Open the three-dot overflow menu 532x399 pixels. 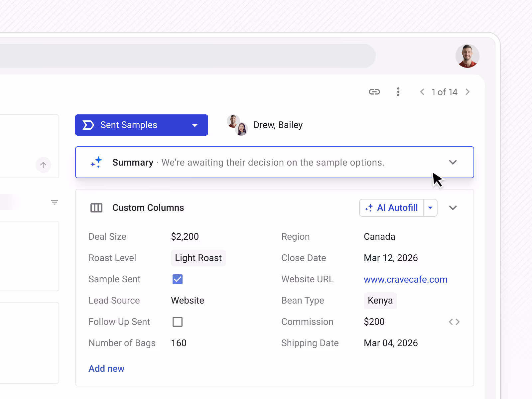[398, 92]
